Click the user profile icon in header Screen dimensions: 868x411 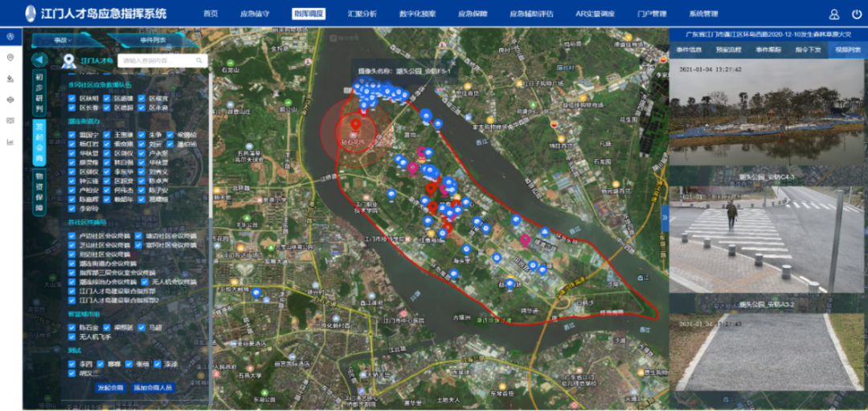(834, 14)
